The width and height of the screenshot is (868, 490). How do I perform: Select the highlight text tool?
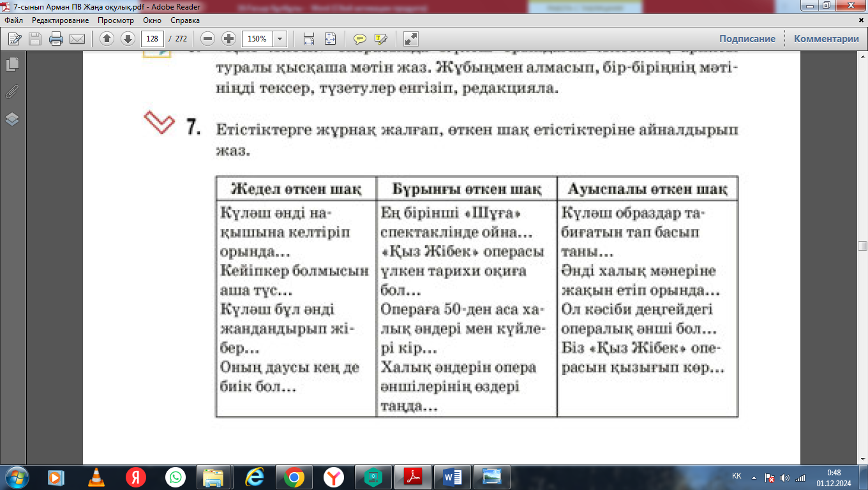click(x=381, y=39)
